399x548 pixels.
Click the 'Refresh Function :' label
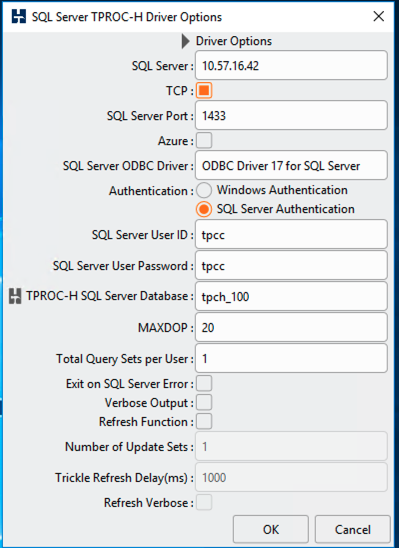click(x=146, y=421)
